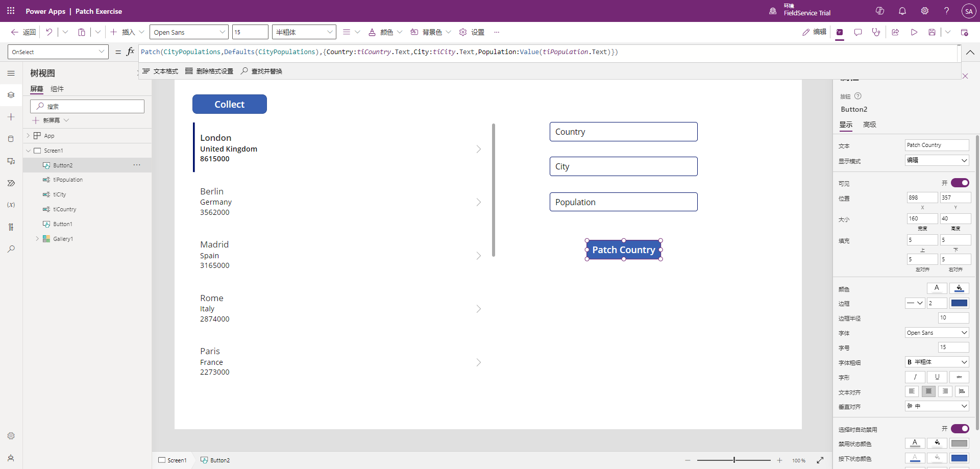
Task: Collapse the formula bar with the chevron
Action: 970,52
